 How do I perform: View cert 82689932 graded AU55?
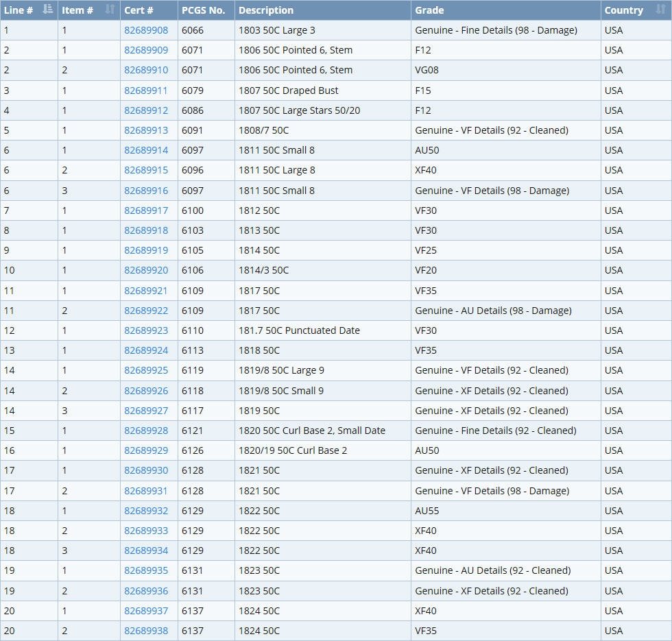pyautogui.click(x=146, y=511)
